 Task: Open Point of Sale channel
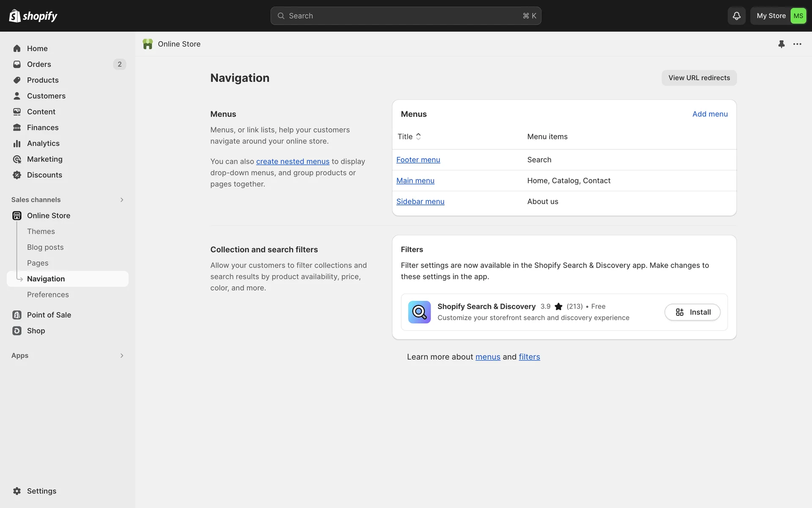click(x=49, y=315)
